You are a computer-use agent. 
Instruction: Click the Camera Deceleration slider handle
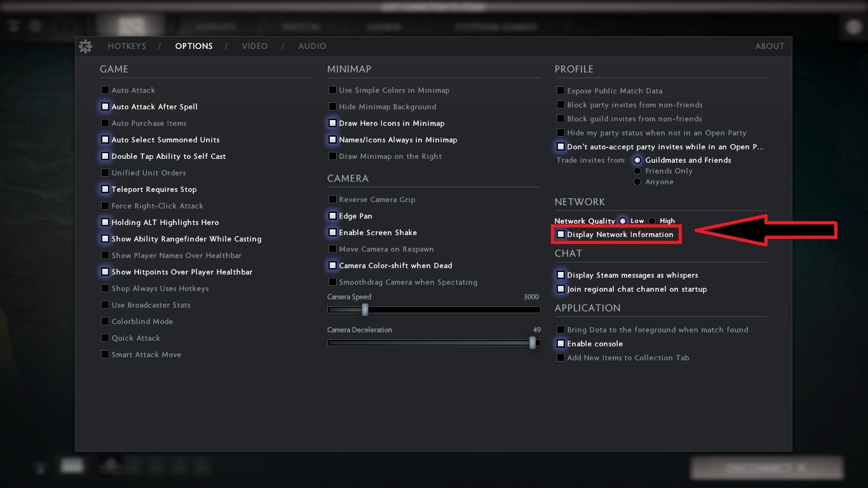pos(532,342)
